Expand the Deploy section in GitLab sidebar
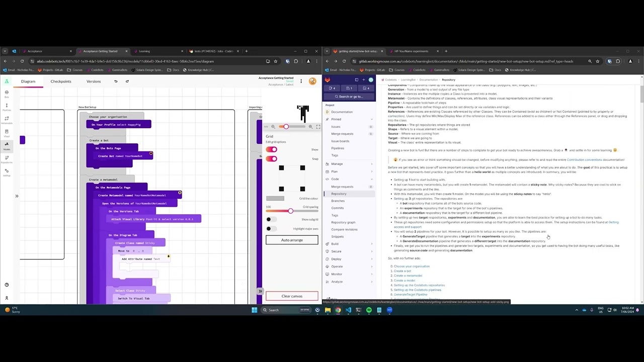The height and width of the screenshot is (362, 644). point(349,259)
